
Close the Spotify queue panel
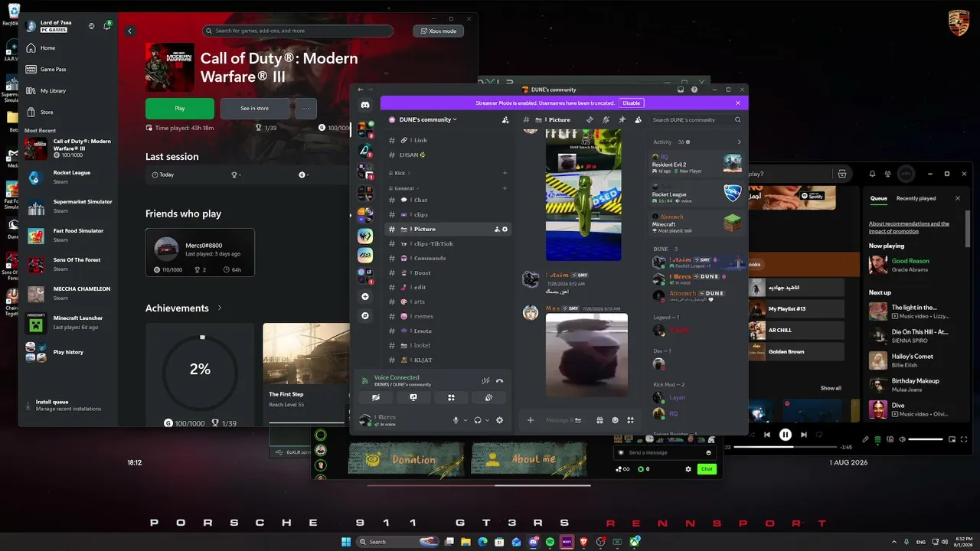[x=957, y=198]
